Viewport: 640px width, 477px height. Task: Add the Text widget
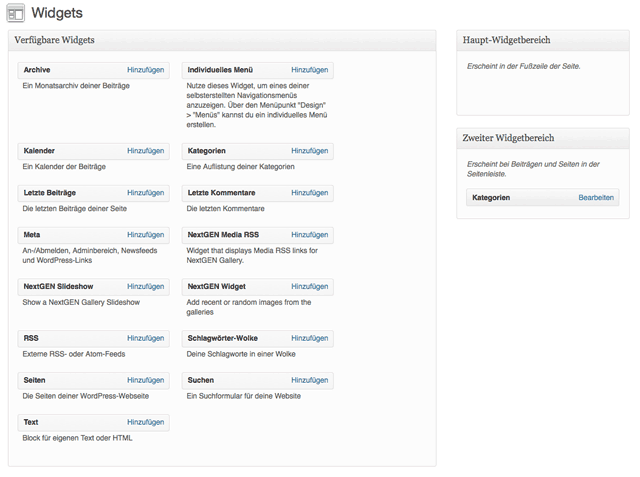(145, 422)
